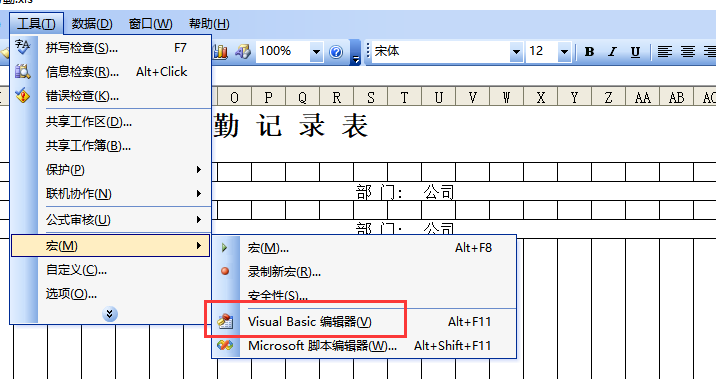Select column AA header
Image resolution: width=716 pixels, height=379 pixels.
642,97
